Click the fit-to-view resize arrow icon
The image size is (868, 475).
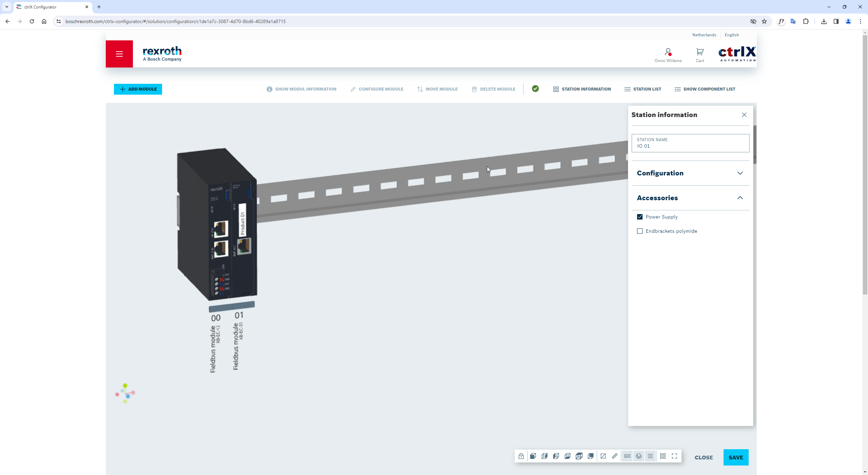pyautogui.click(x=603, y=456)
